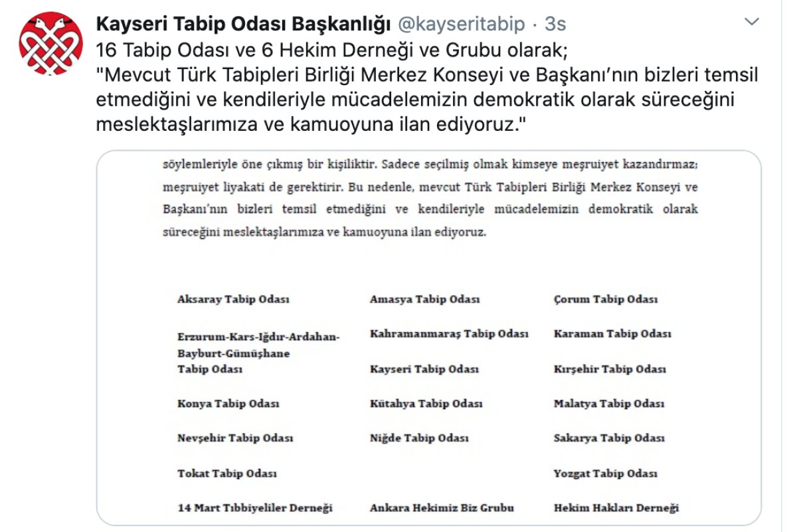
Task: Click 'Amasya Tabip Odası' in the image
Action: 425,300
